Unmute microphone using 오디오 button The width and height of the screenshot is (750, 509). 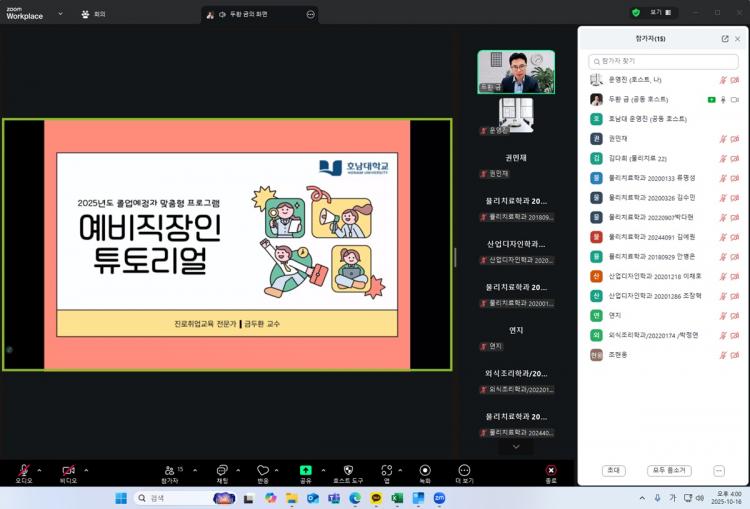pos(24,470)
